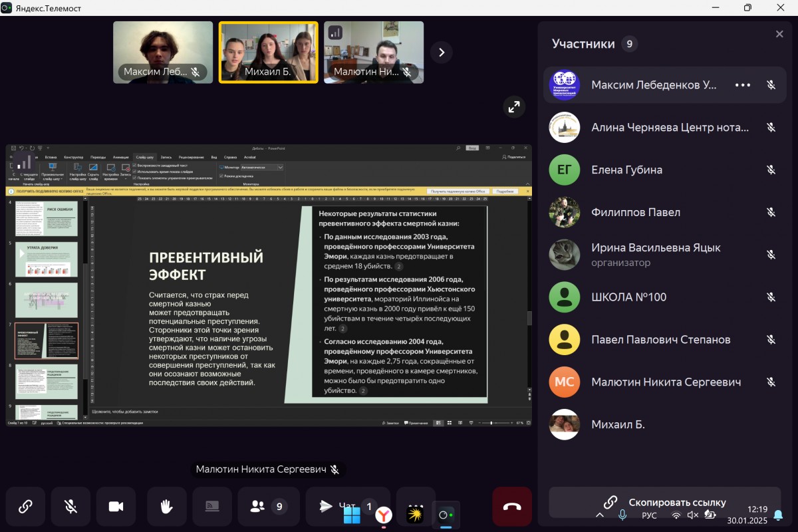Select Михаил Б. video thumbnail
Image resolution: width=798 pixels, height=532 pixels.
click(269, 53)
